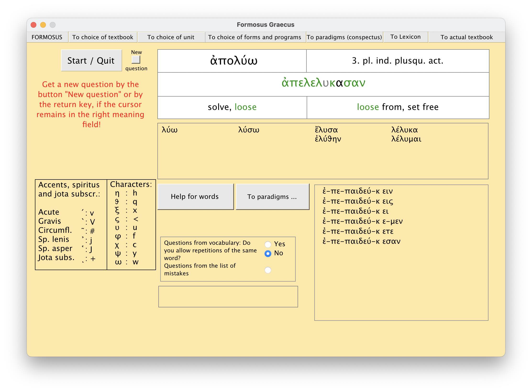
Task: Go To actual textbook
Action: (x=466, y=37)
